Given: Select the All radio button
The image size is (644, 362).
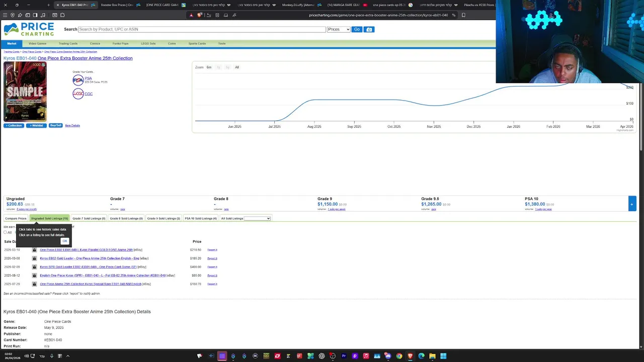Looking at the screenshot, I should click(x=5, y=232).
